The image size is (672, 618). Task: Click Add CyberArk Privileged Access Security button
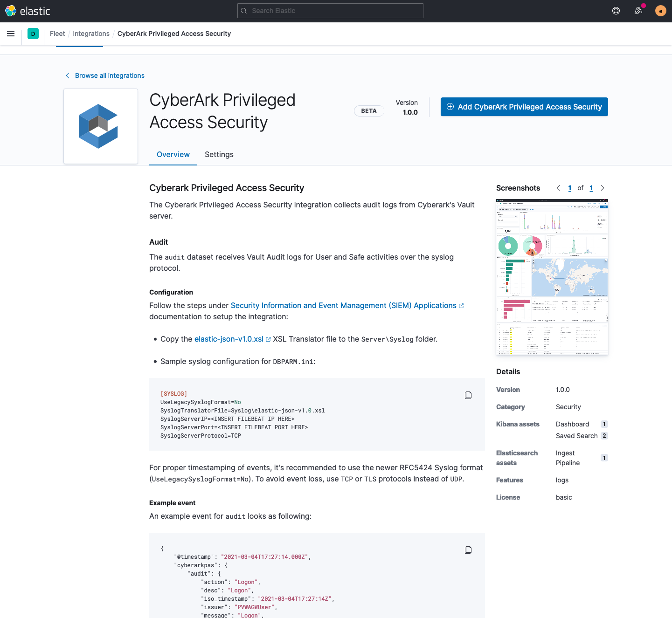pos(524,107)
